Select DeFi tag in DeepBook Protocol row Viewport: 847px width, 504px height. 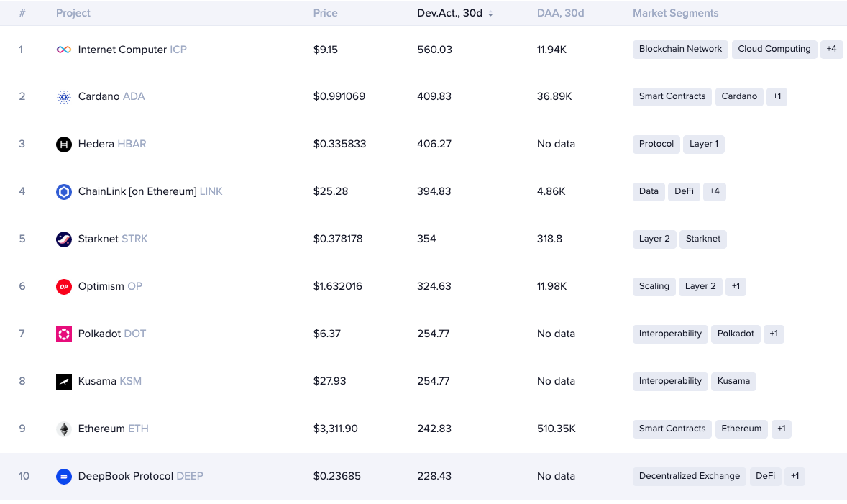pyautogui.click(x=766, y=477)
